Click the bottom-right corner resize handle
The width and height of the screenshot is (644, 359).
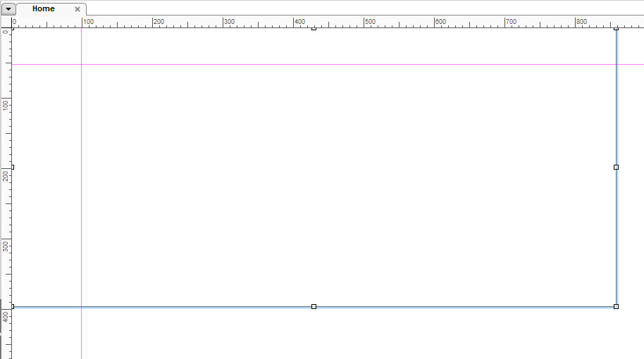pyautogui.click(x=616, y=306)
